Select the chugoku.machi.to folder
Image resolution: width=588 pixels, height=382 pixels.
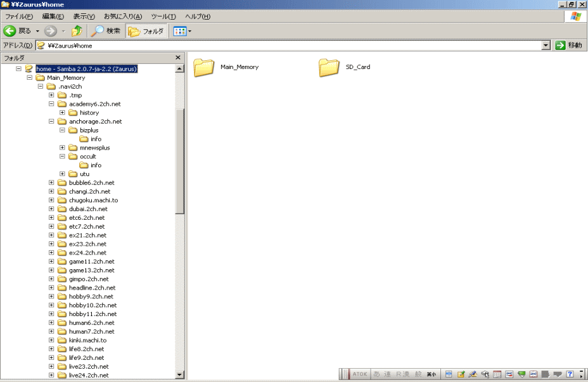click(93, 200)
